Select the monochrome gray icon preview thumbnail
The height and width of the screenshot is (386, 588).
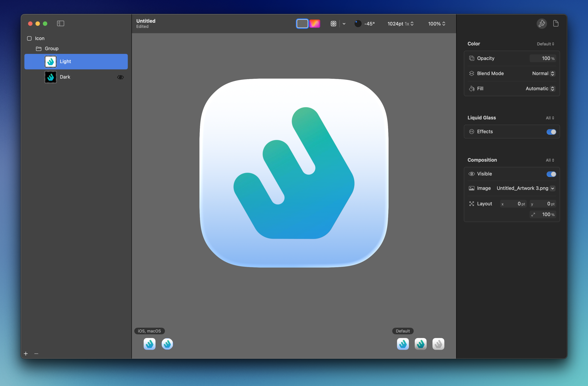click(438, 344)
